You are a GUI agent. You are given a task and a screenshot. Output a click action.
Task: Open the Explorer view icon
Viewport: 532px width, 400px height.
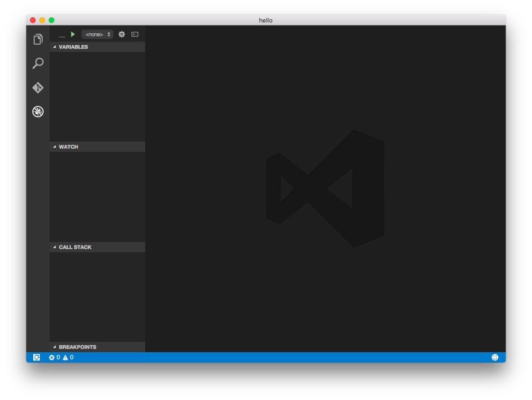click(38, 40)
